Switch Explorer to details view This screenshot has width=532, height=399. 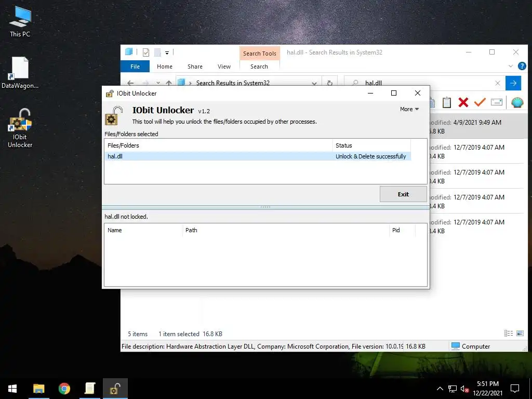508,334
